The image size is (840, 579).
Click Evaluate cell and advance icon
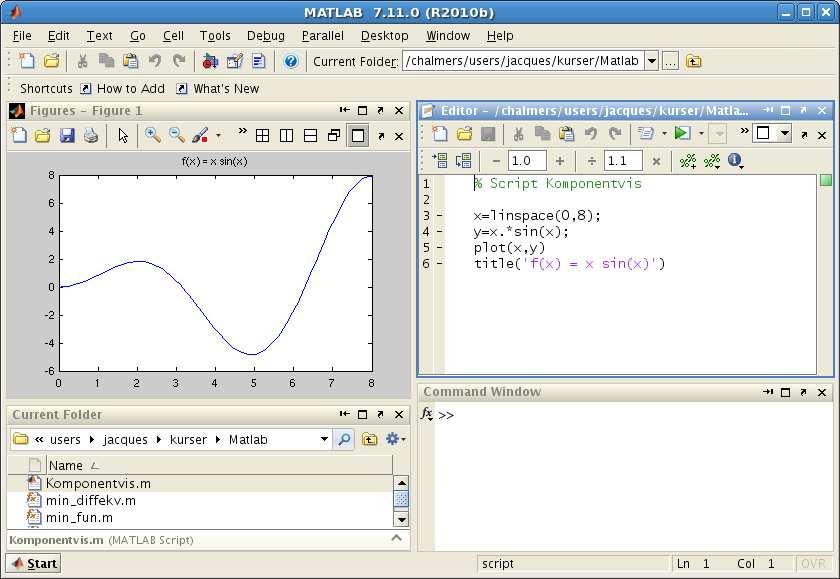pos(463,161)
